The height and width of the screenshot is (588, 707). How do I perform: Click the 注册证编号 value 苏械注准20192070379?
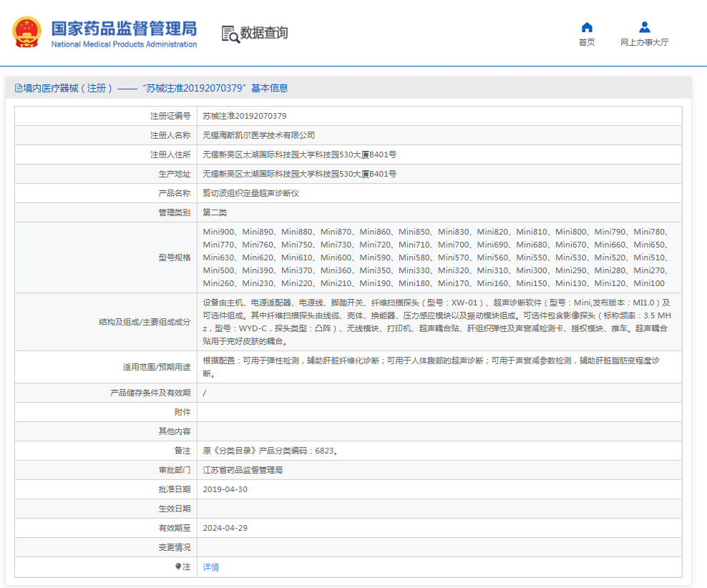click(x=244, y=116)
